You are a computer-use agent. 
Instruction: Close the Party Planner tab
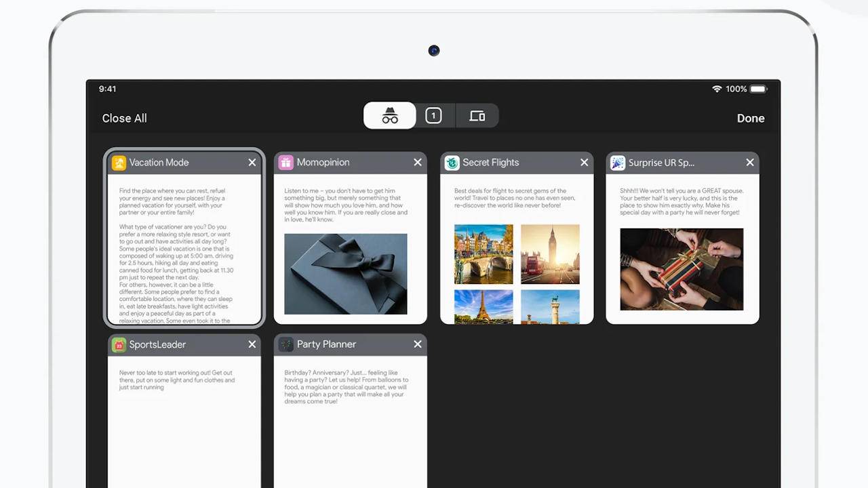click(x=418, y=344)
